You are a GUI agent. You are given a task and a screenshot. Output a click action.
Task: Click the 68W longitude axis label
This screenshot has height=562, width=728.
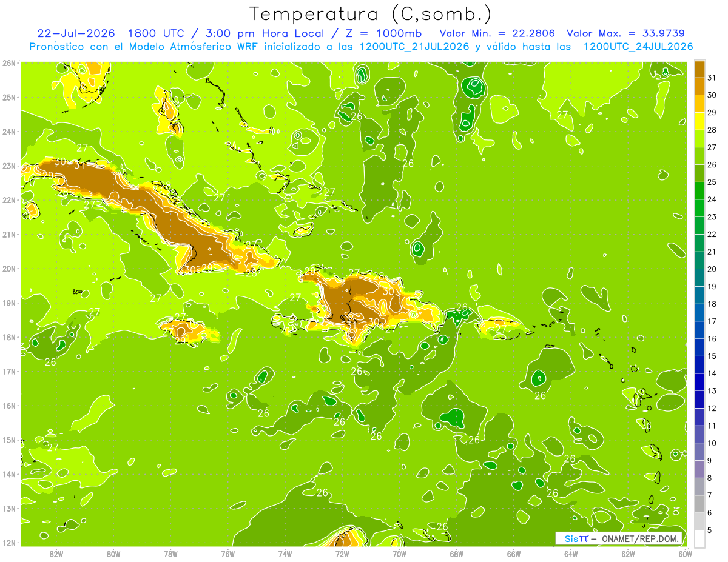457,554
